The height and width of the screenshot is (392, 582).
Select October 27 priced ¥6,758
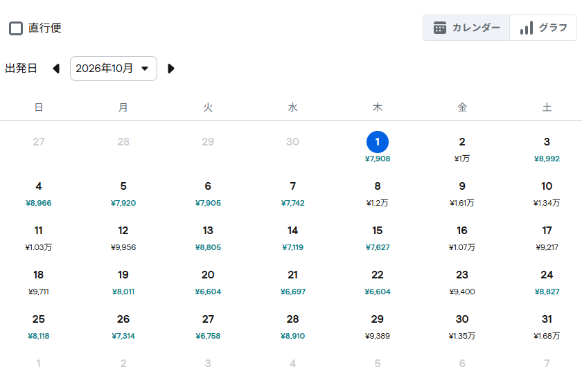click(208, 327)
